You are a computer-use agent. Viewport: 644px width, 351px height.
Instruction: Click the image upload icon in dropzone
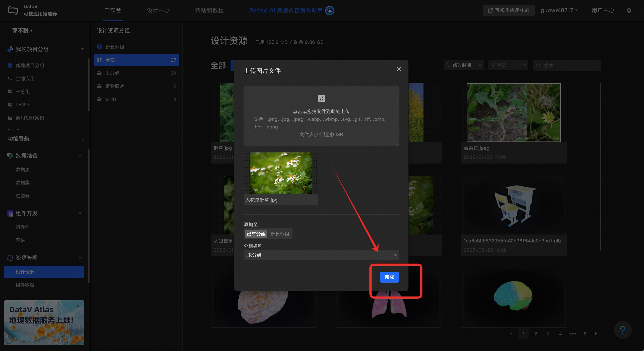321,99
